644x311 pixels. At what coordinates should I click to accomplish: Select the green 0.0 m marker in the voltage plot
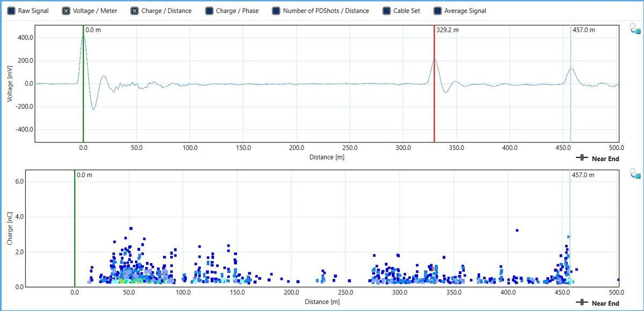83,86
